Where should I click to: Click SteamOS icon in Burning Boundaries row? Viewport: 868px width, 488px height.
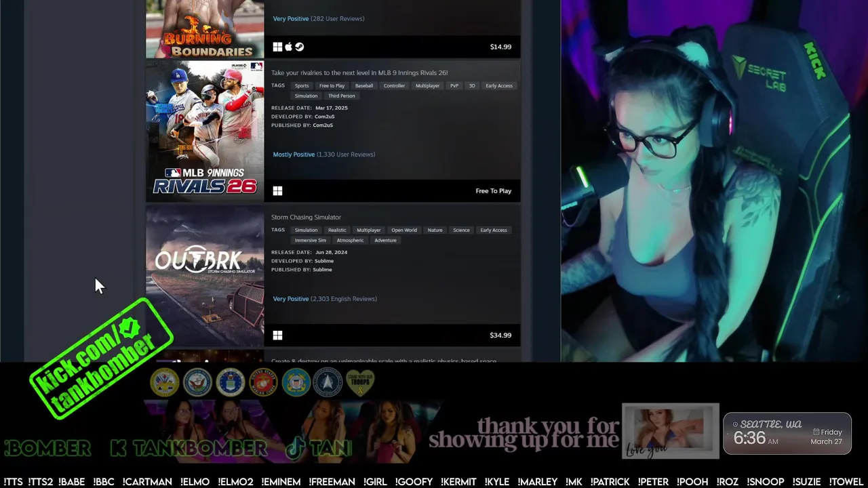(299, 47)
